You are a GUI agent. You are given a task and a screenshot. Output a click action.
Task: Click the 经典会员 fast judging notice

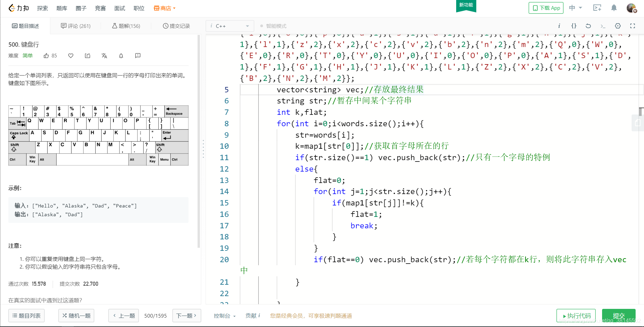pos(311,316)
